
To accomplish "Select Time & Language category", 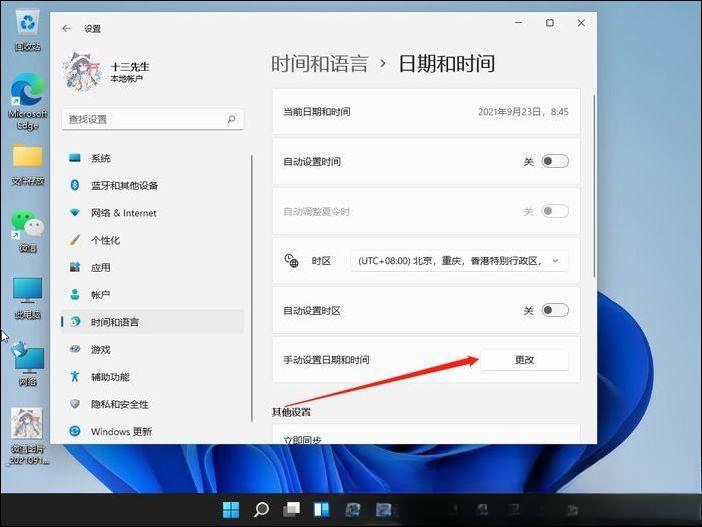I will tap(153, 322).
